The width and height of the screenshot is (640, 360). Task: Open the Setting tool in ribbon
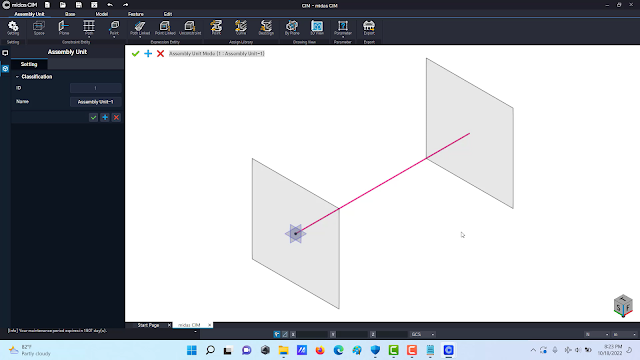[x=13, y=28]
